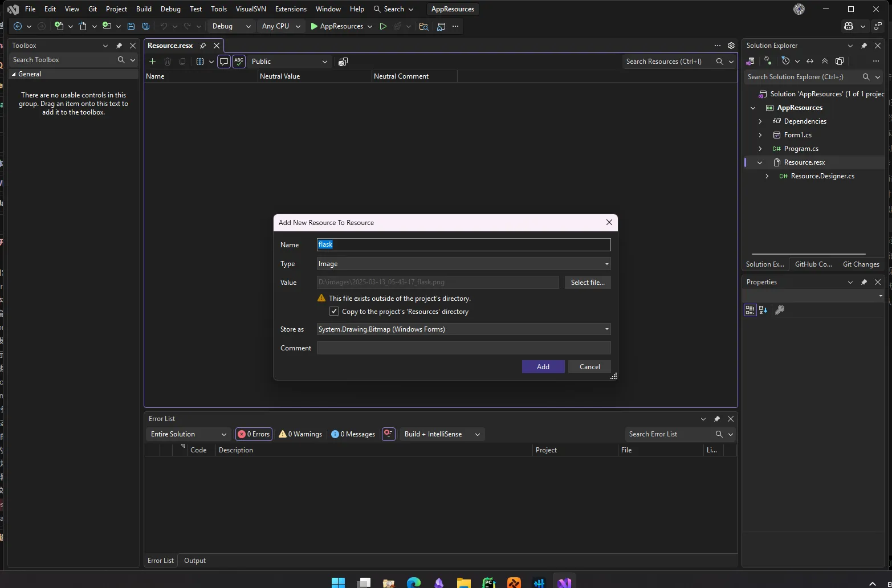Click the error list clear filters icon
The width and height of the screenshot is (892, 588).
389,434
